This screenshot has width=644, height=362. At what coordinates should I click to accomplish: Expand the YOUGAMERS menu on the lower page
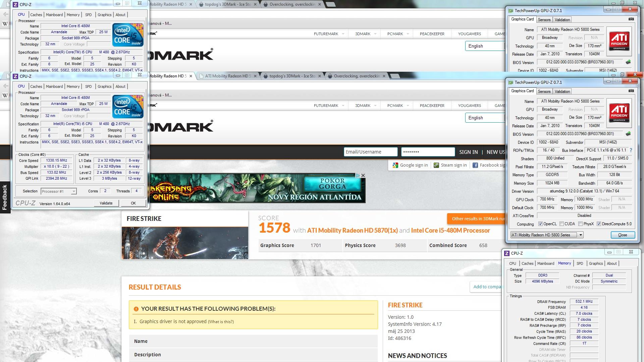[470, 106]
